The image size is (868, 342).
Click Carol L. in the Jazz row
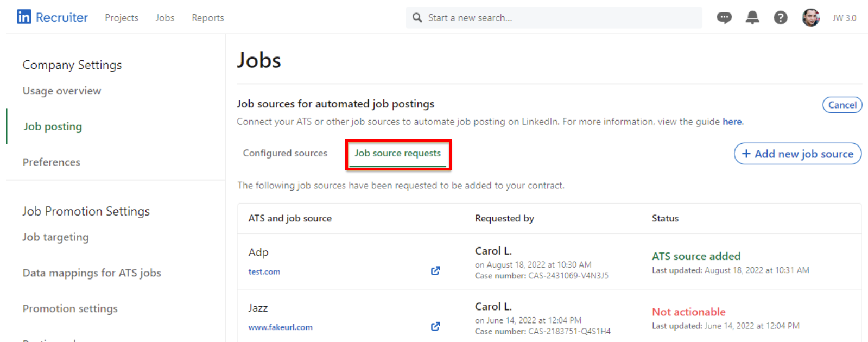tap(493, 306)
